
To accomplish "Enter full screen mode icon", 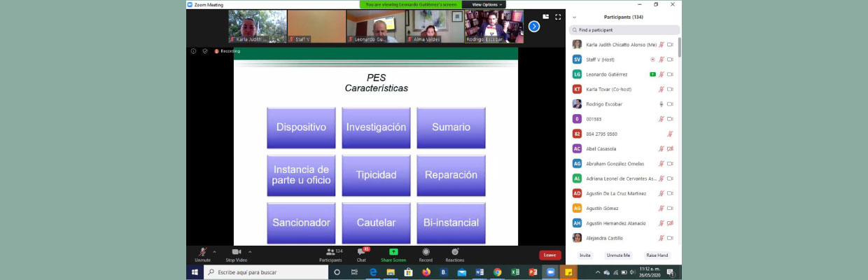I will click(x=558, y=17).
